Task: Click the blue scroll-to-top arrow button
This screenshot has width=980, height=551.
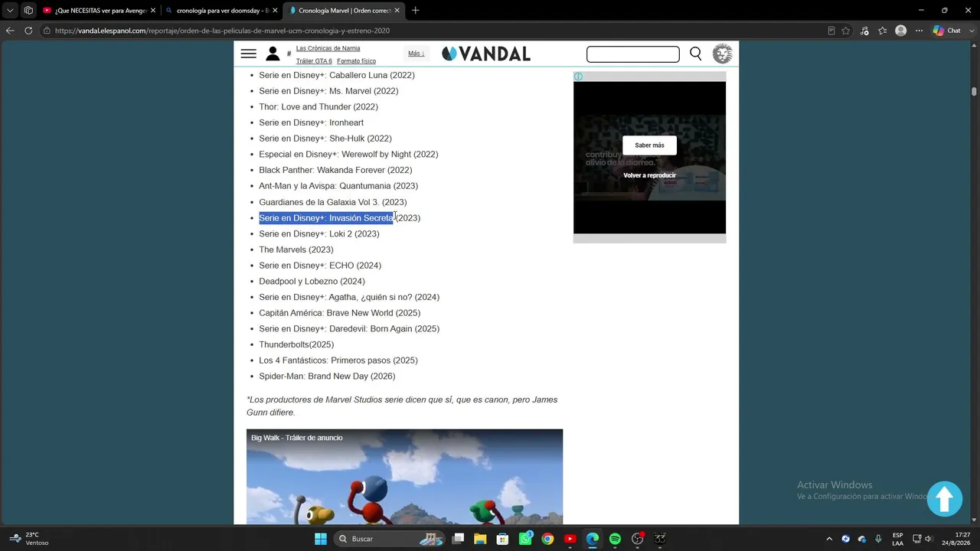Action: click(944, 499)
